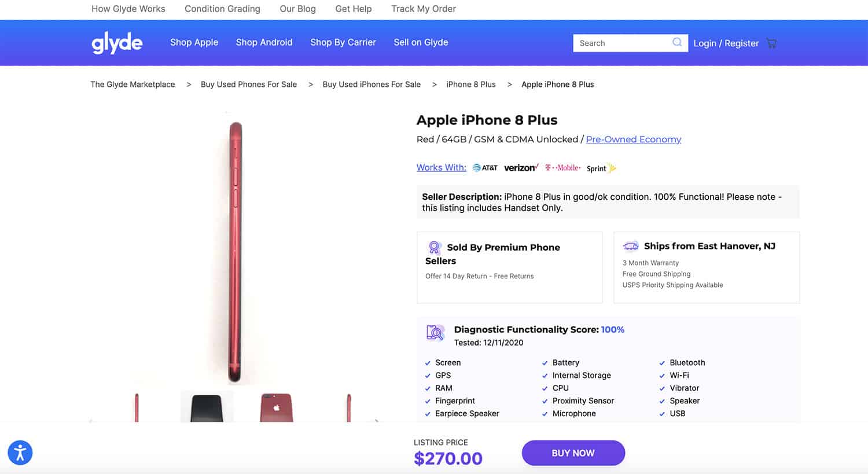Screen dimensions: 868x474
Task: Click the shipping truck icon
Action: [x=630, y=245]
